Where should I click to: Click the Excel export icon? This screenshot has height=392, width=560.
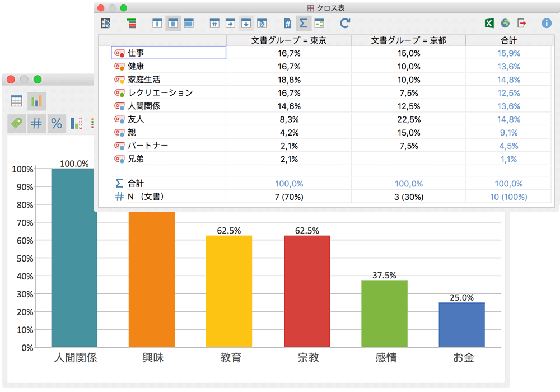coord(488,24)
